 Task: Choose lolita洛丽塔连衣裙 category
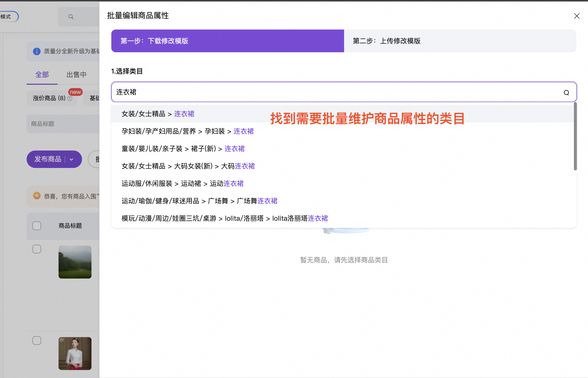[x=342, y=218]
